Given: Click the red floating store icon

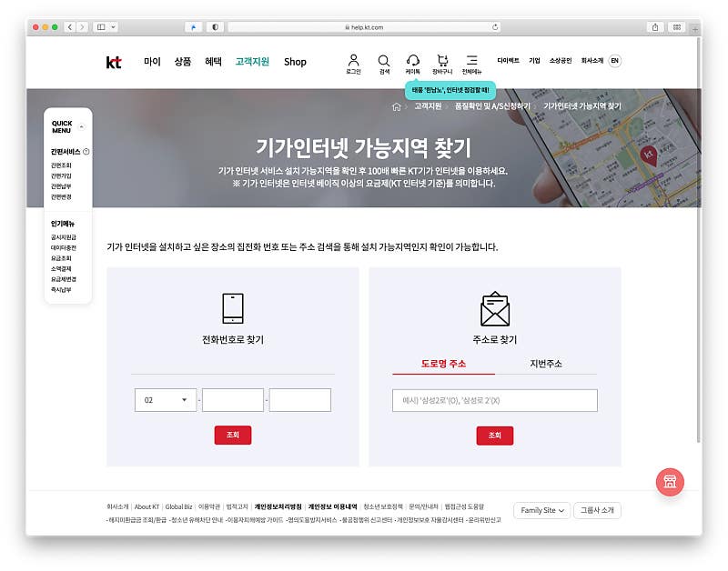Looking at the screenshot, I should click(670, 482).
